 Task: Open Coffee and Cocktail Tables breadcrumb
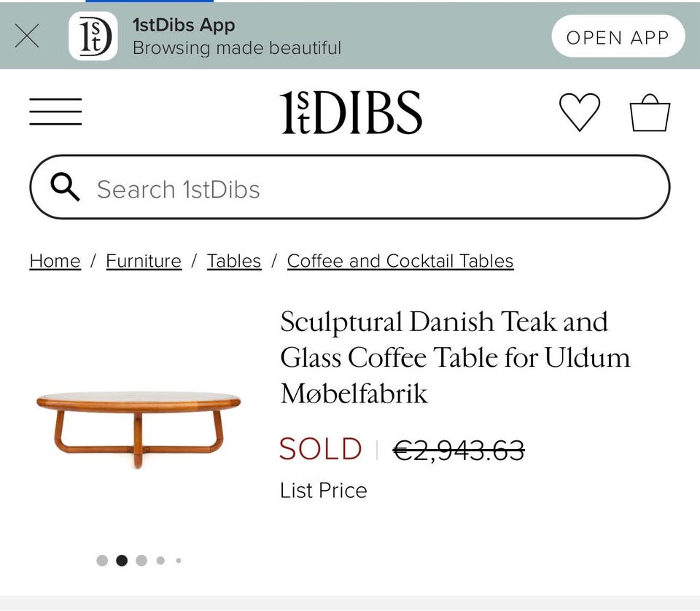400,261
